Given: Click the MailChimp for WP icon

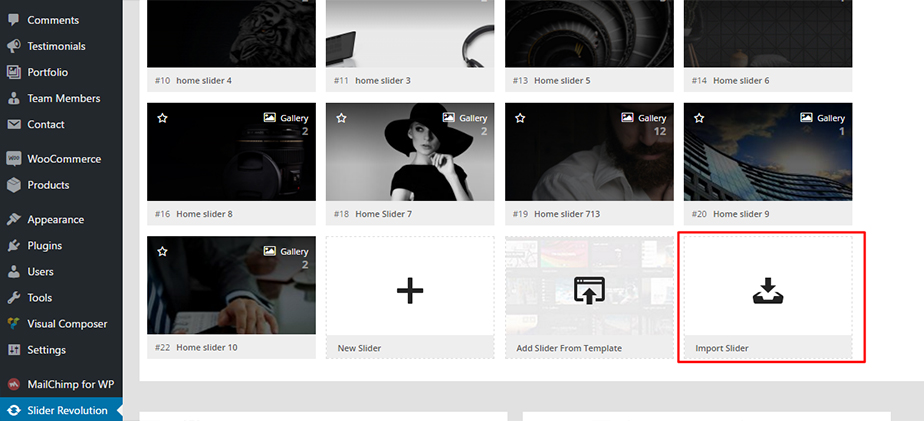Looking at the screenshot, I should 14,383.
